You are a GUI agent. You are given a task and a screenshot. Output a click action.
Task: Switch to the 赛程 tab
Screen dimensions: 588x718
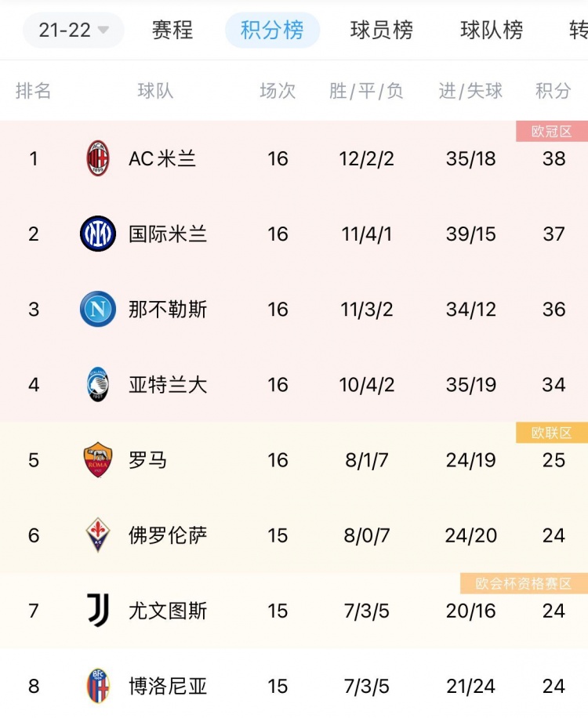172,31
